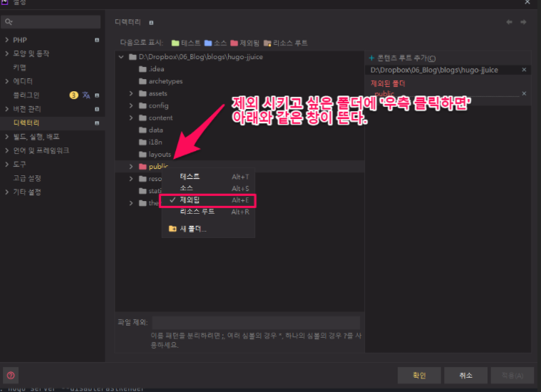Click the project icon next to 버전 관리
Viewport: 541px width, 392px height.
tap(97, 109)
